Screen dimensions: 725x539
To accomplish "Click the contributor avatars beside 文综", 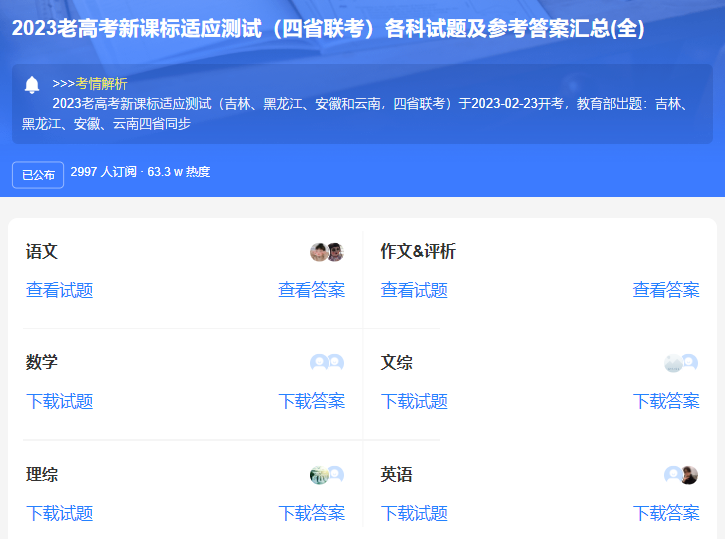I will coord(681,363).
